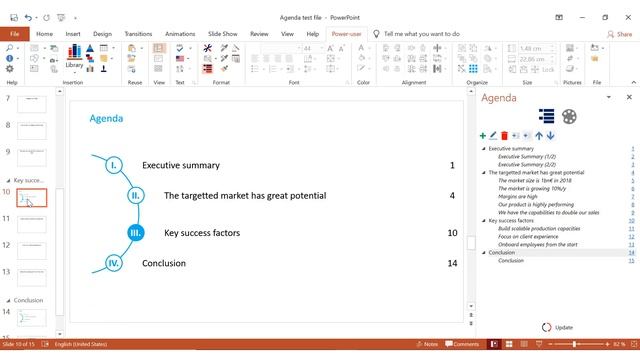
Task: Close the Agenda task pane
Action: pos(629,97)
